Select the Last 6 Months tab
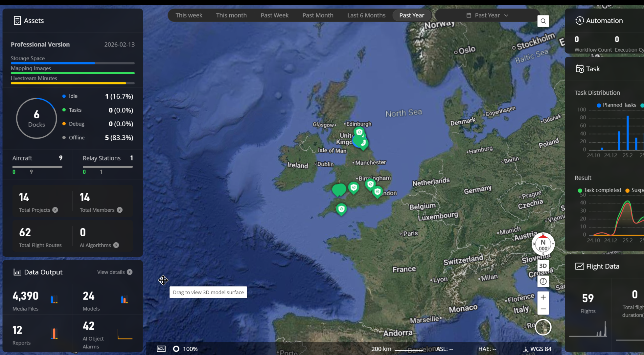This screenshot has height=355, width=644. [366, 15]
